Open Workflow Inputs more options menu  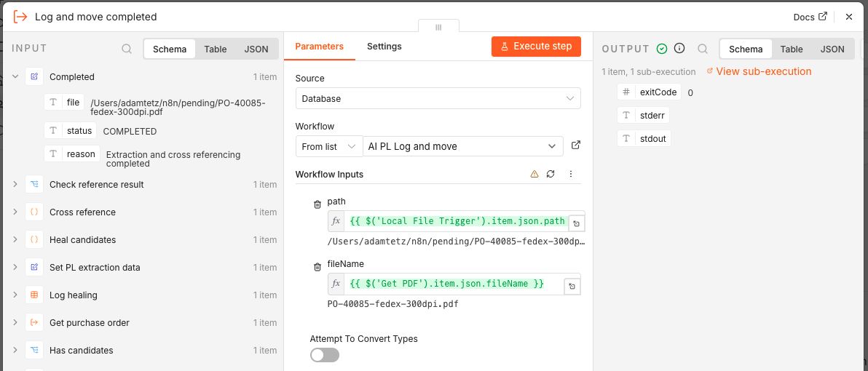[x=571, y=174]
